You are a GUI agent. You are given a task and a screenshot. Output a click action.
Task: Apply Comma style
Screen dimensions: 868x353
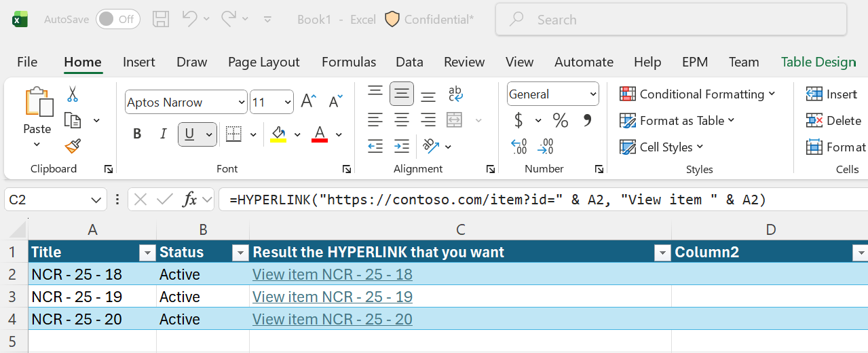(x=587, y=120)
